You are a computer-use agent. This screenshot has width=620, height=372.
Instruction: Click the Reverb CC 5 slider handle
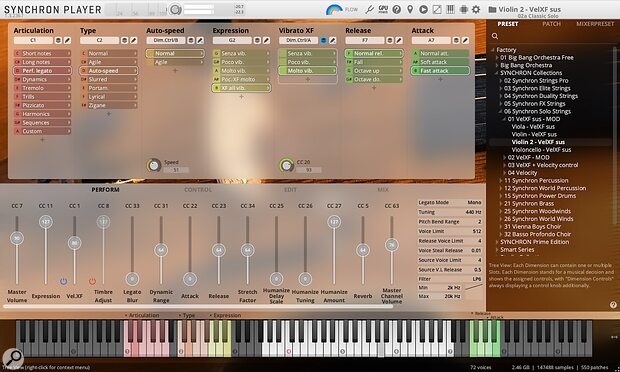363,250
